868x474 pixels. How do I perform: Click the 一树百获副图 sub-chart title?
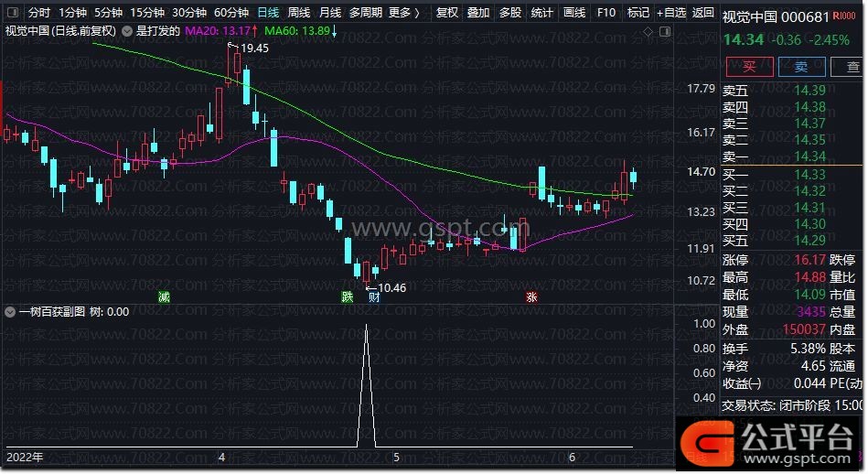coord(52,312)
